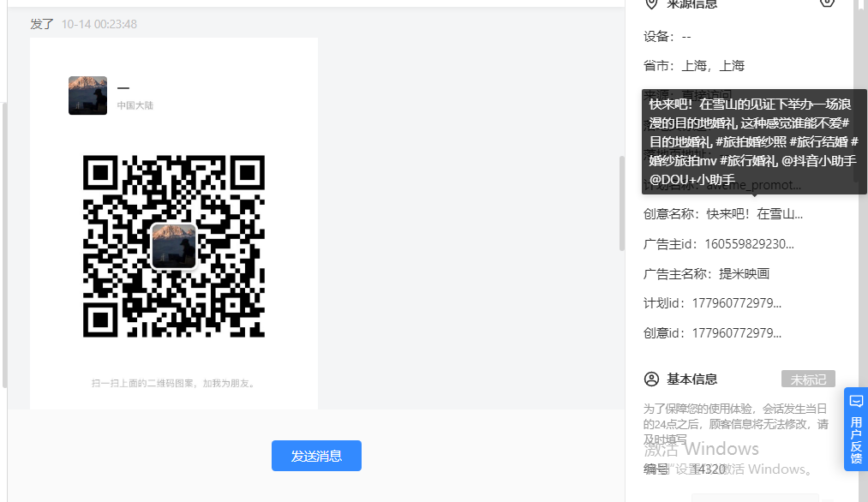Click the 计划id value 177960772979...
Image resolution: width=868 pixels, height=502 pixels.
(736, 303)
